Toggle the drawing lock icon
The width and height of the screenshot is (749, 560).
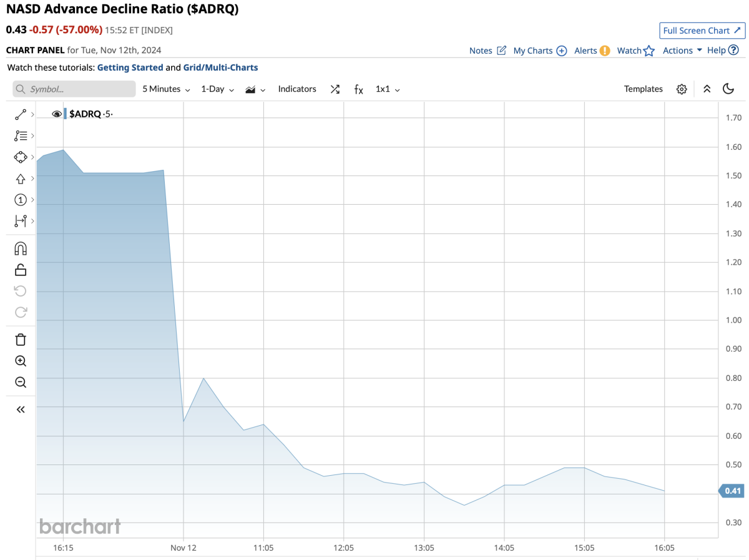(20, 270)
